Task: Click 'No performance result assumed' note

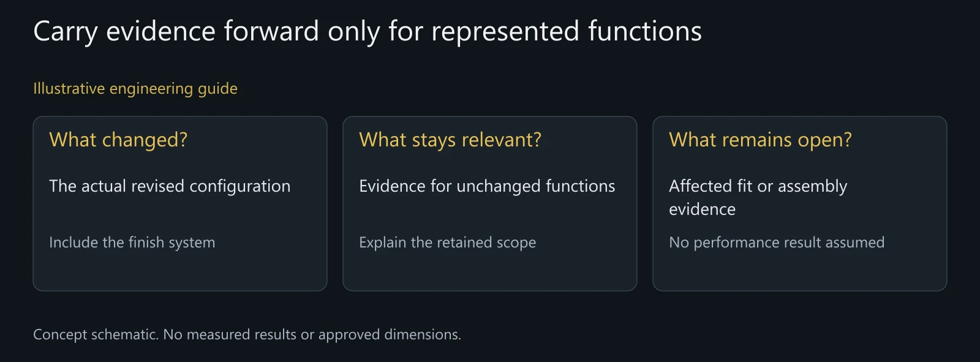Action: pyautogui.click(x=777, y=243)
